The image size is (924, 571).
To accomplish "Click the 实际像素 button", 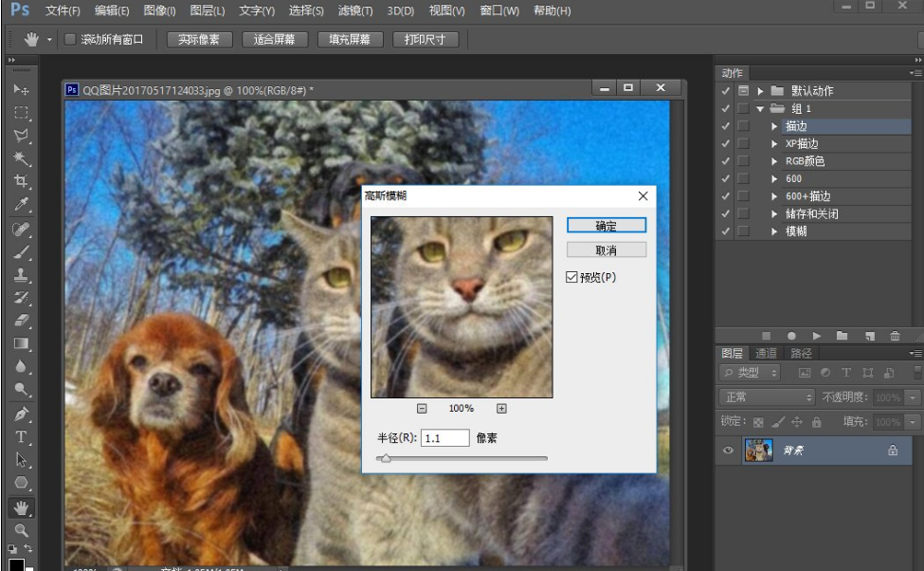I will 199,40.
